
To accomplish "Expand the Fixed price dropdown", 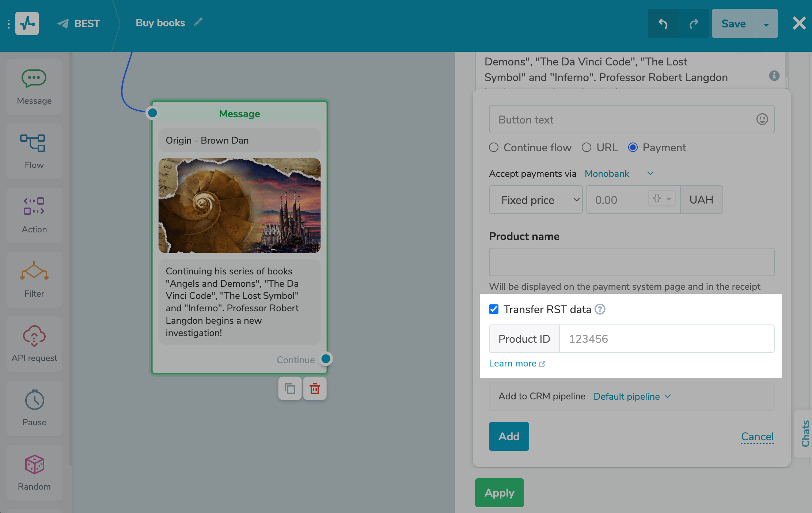I will (x=535, y=200).
